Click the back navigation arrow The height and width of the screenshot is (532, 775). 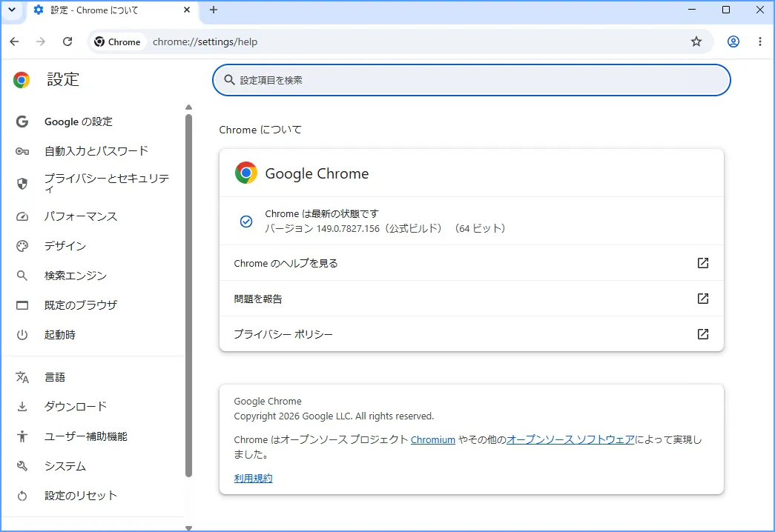(14, 41)
